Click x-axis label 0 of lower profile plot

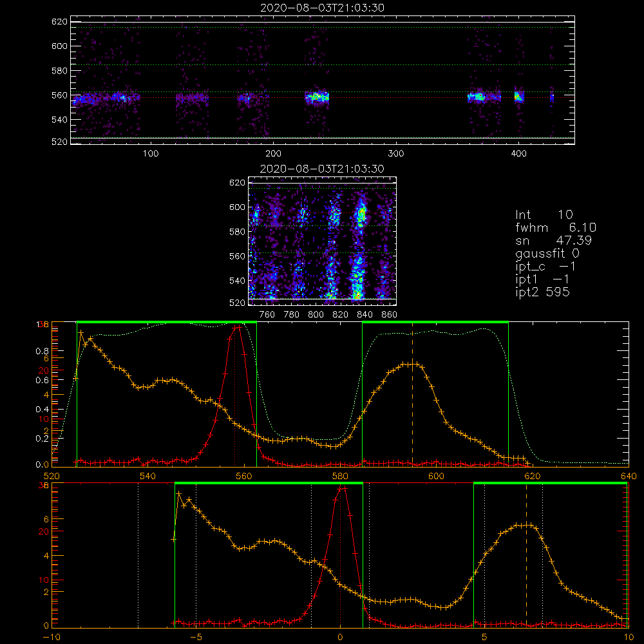coord(340,637)
